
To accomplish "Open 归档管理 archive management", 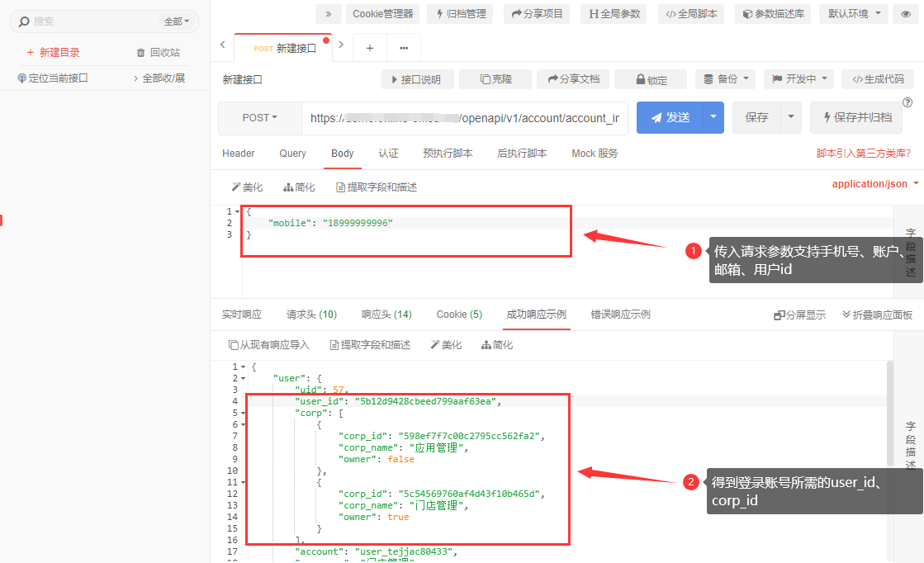I will coord(461,13).
